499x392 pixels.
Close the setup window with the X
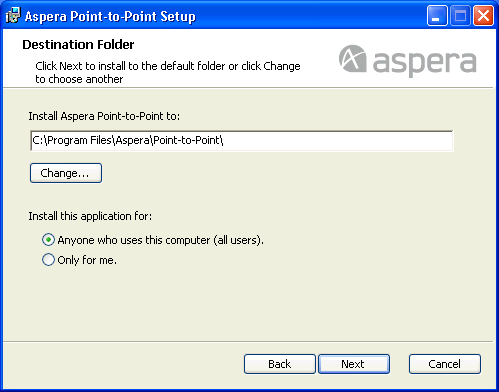[x=483, y=16]
